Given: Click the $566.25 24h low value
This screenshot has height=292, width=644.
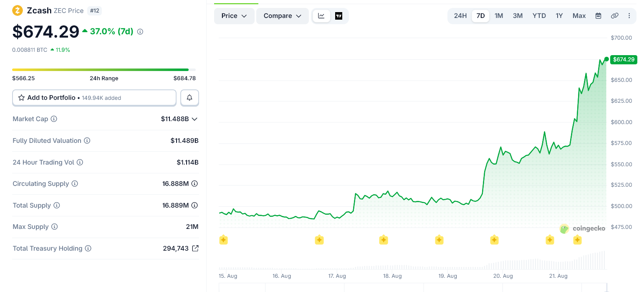Looking at the screenshot, I should (23, 78).
